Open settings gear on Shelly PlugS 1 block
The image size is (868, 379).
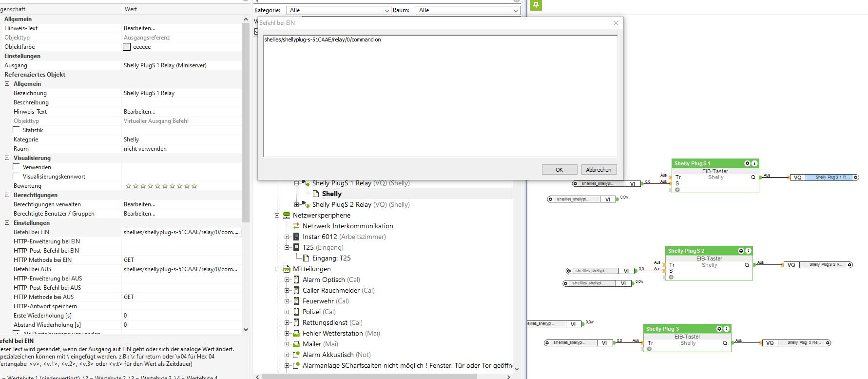747,163
